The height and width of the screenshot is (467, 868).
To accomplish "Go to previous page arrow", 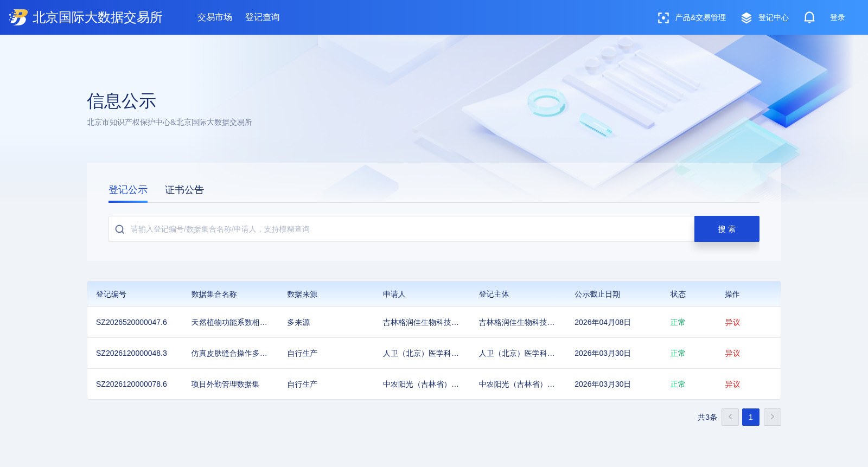I will tap(730, 417).
